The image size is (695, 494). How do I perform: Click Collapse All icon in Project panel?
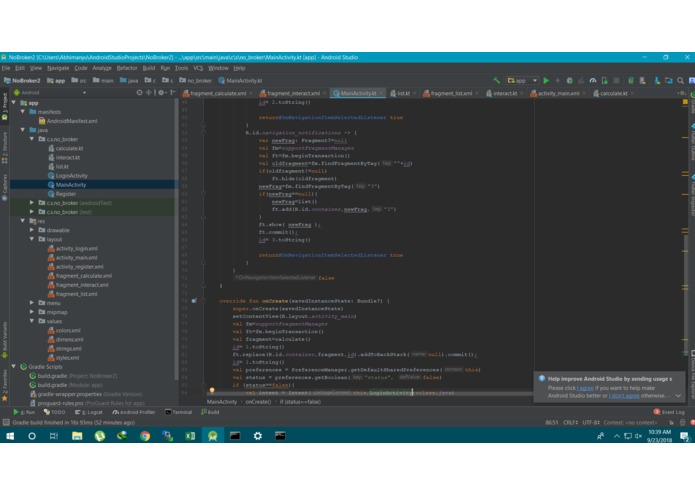pyautogui.click(x=148, y=93)
